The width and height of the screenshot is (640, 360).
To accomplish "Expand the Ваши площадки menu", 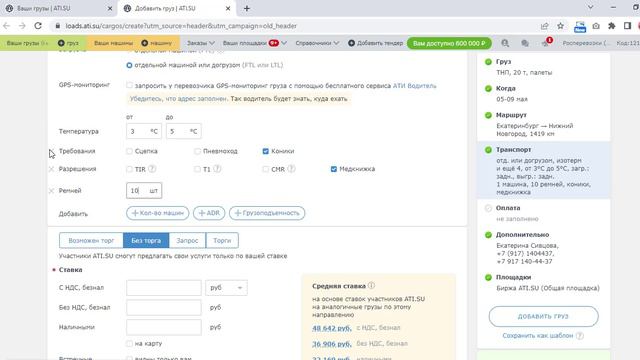I will (255, 43).
